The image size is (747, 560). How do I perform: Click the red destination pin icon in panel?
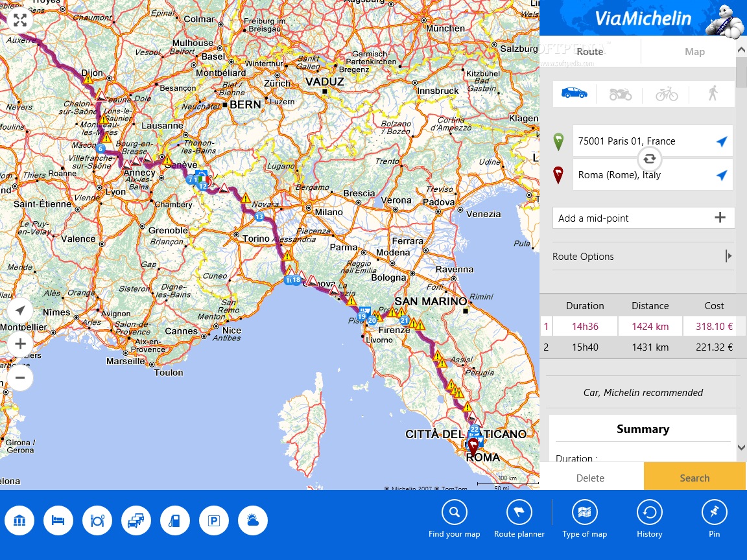pos(558,175)
